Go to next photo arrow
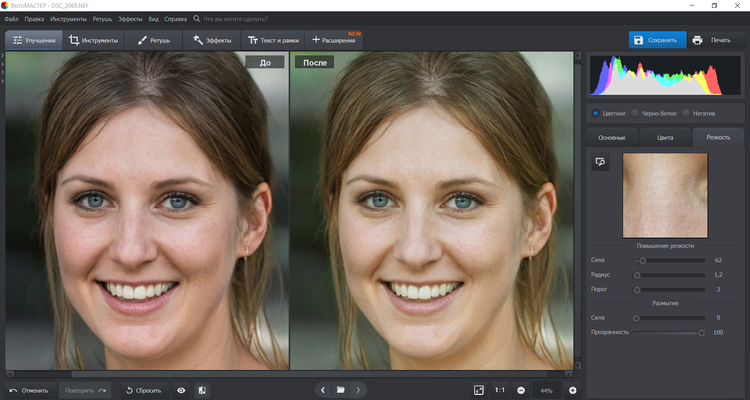Screen dimensions: 750x400 pos(358,389)
